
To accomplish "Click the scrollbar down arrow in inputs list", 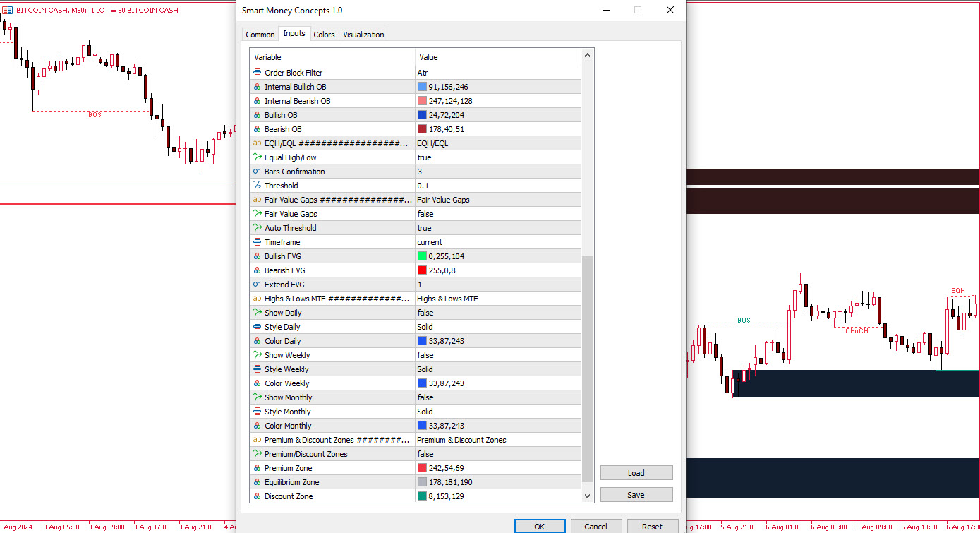I will coord(588,496).
